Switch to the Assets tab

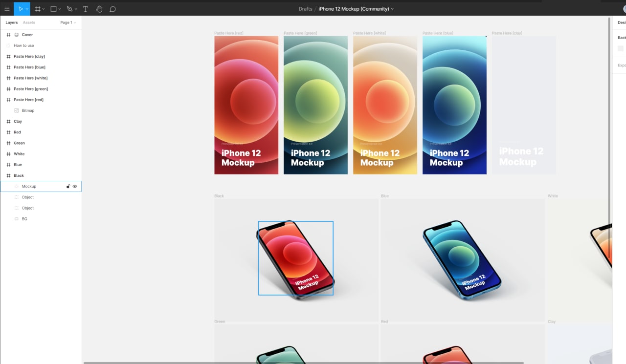coord(29,22)
